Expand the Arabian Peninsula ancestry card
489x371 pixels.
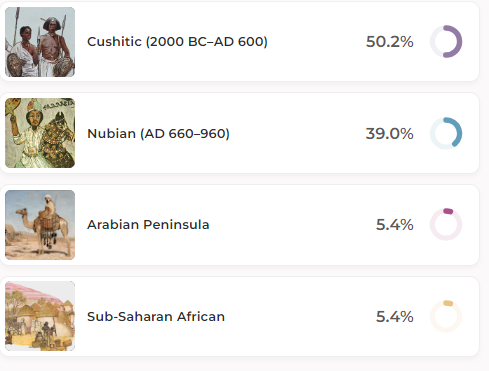(x=240, y=225)
